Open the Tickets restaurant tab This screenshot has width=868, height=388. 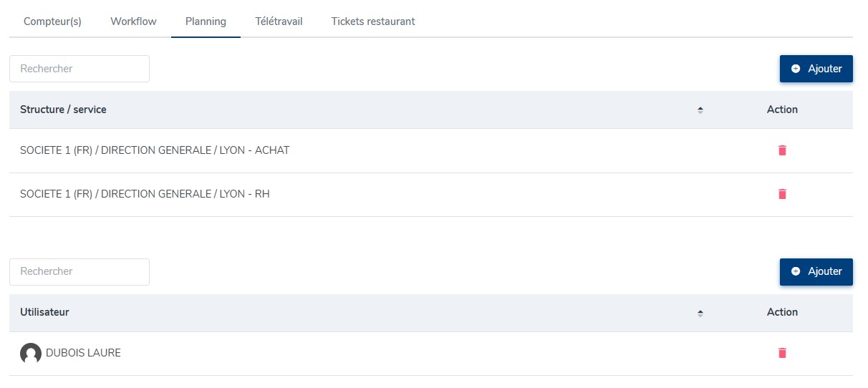pyautogui.click(x=372, y=21)
